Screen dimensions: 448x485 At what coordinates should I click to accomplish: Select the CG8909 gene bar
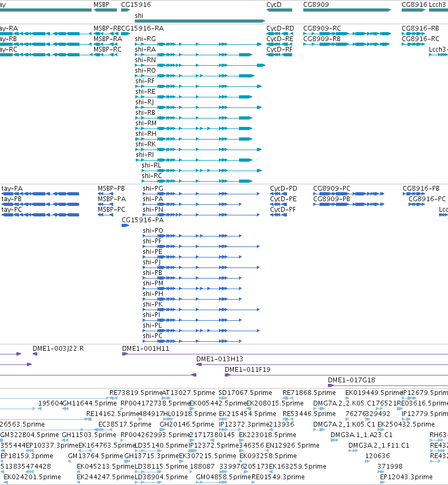347,10
